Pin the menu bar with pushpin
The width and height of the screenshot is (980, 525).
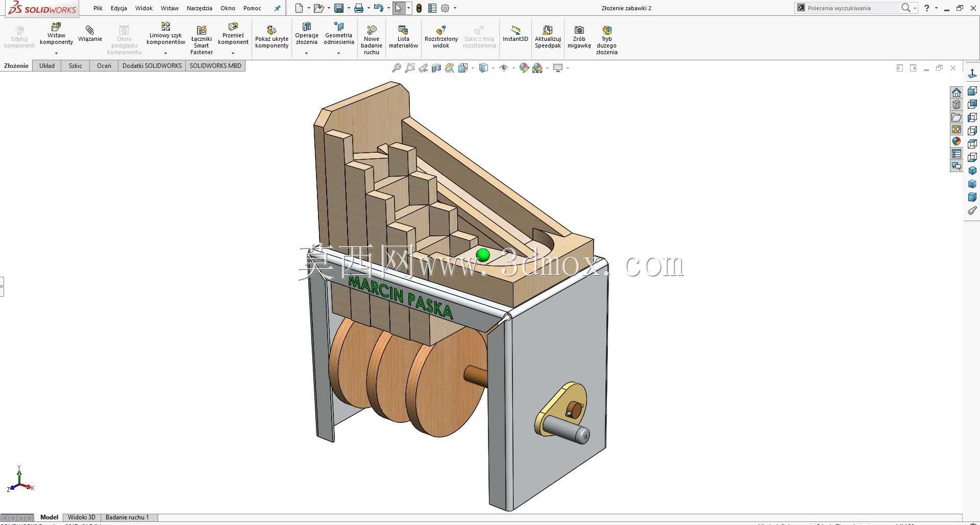278,8
